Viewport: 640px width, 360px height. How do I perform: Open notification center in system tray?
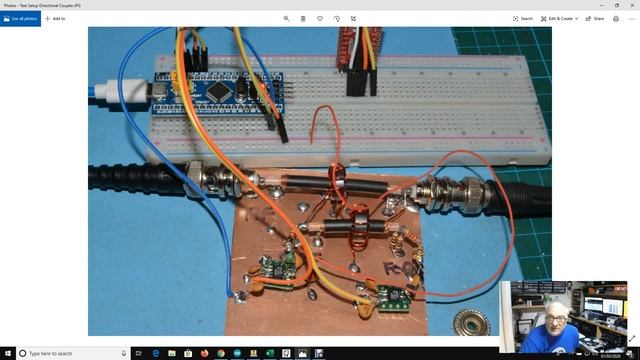click(630, 354)
